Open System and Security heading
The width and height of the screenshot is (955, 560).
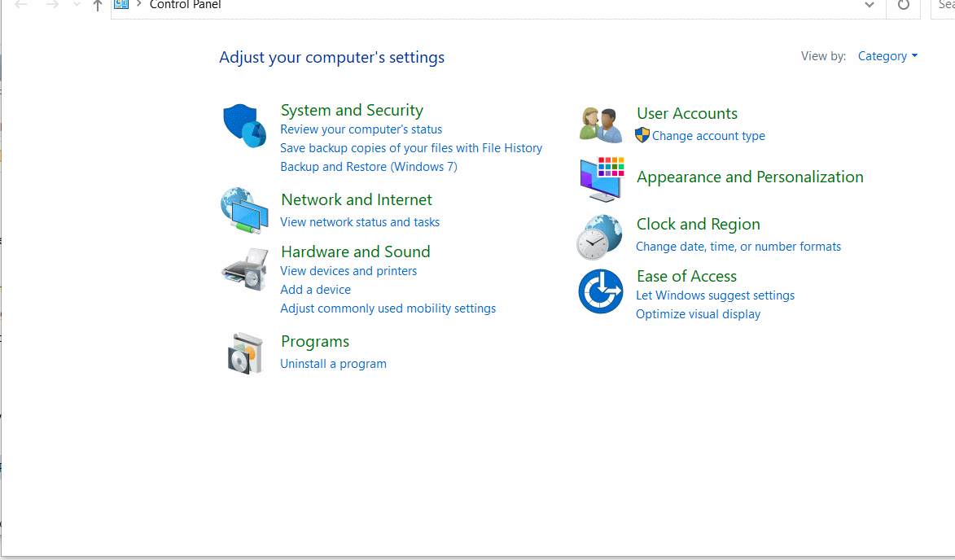(352, 110)
